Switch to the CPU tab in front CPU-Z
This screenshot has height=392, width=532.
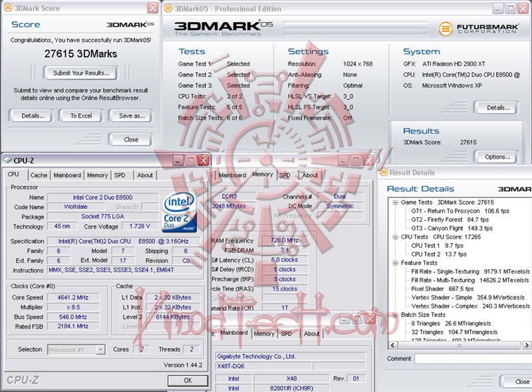click(x=13, y=174)
